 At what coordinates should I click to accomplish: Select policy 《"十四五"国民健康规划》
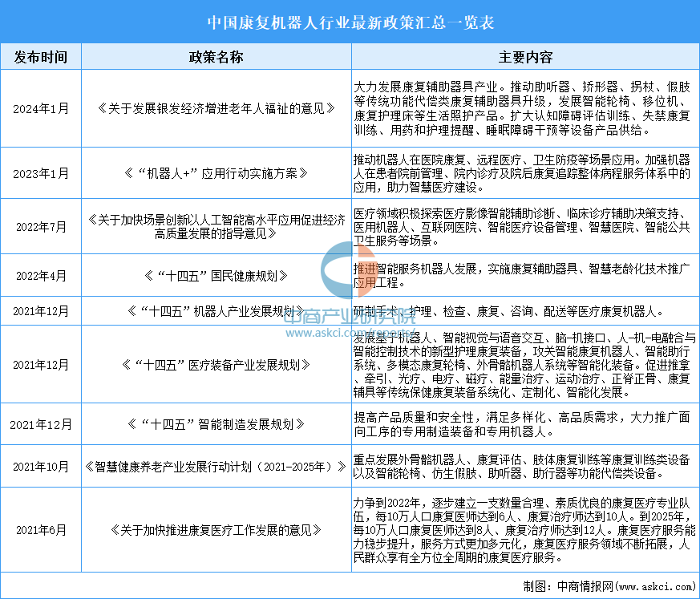pyautogui.click(x=216, y=275)
